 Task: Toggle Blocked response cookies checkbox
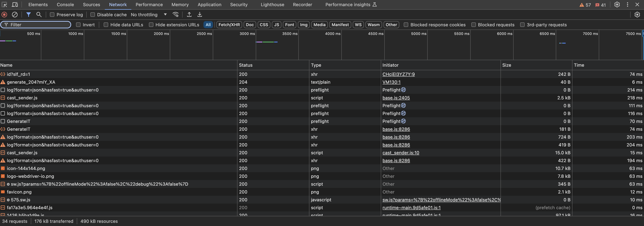point(406,24)
